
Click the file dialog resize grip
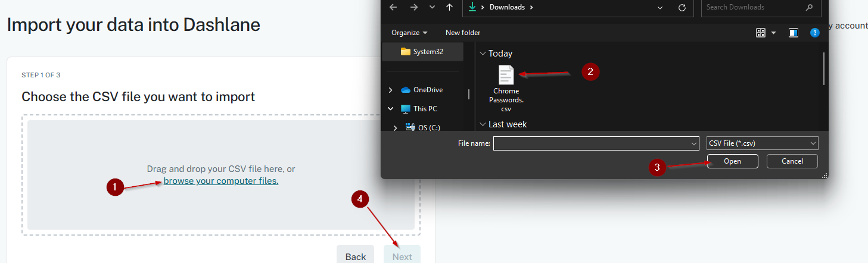(x=825, y=176)
